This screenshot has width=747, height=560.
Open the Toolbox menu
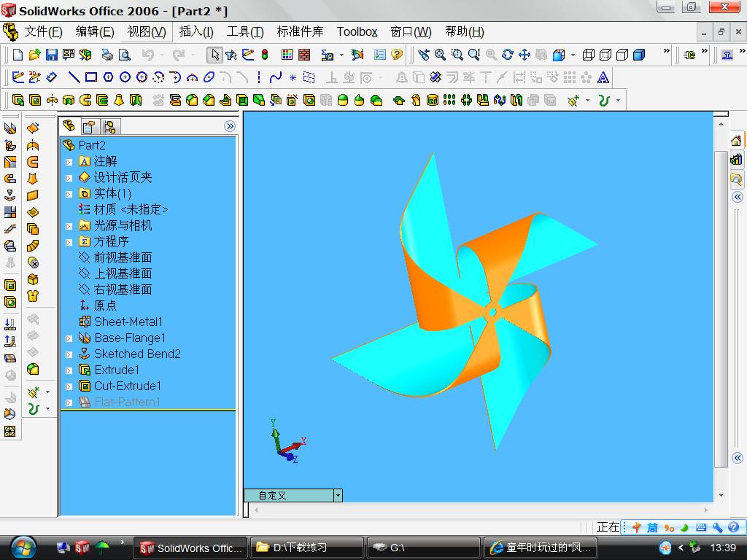[x=357, y=32]
